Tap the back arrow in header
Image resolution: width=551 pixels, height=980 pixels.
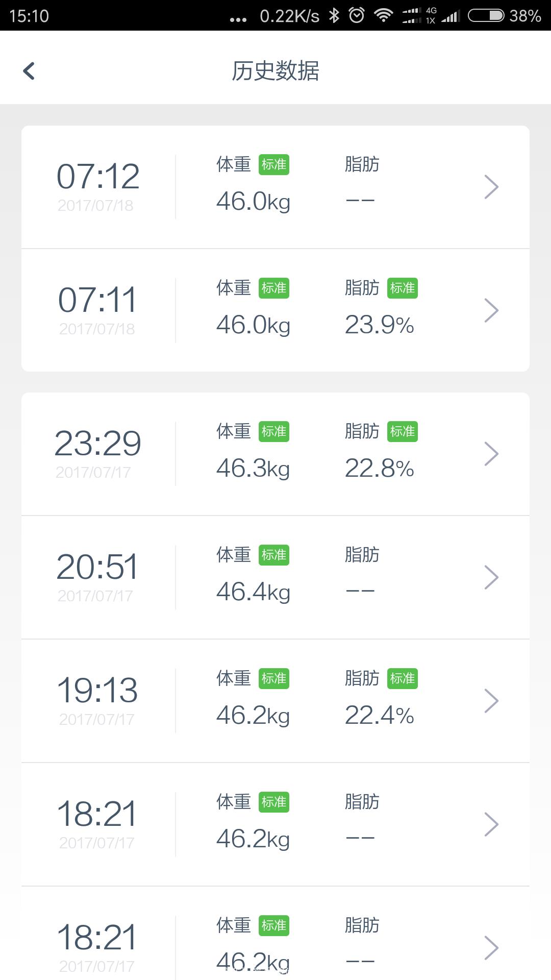[29, 71]
